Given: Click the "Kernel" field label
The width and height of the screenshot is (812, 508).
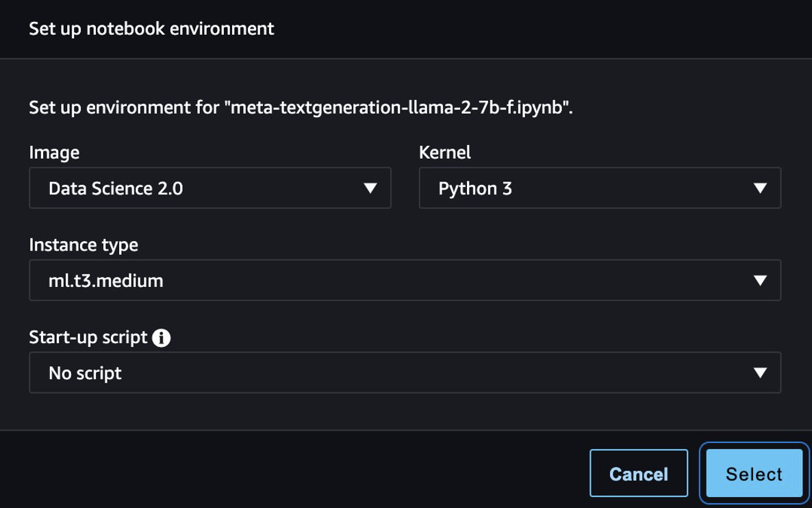Looking at the screenshot, I should [445, 153].
